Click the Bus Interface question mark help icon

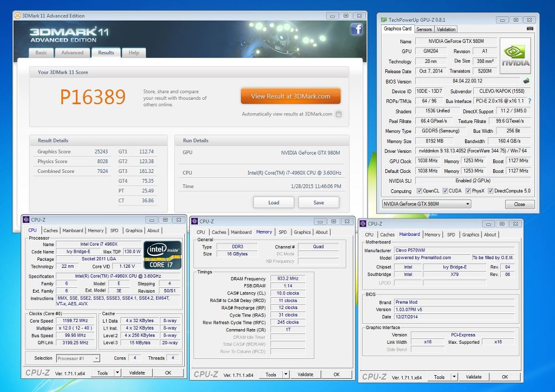pyautogui.click(x=530, y=101)
